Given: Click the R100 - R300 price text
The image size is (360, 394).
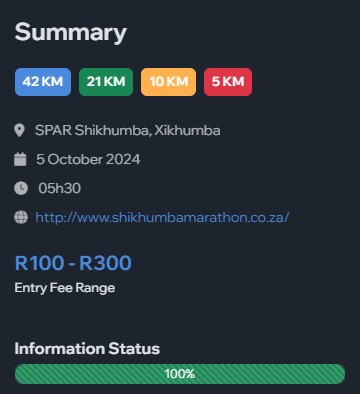Looking at the screenshot, I should (73, 263).
